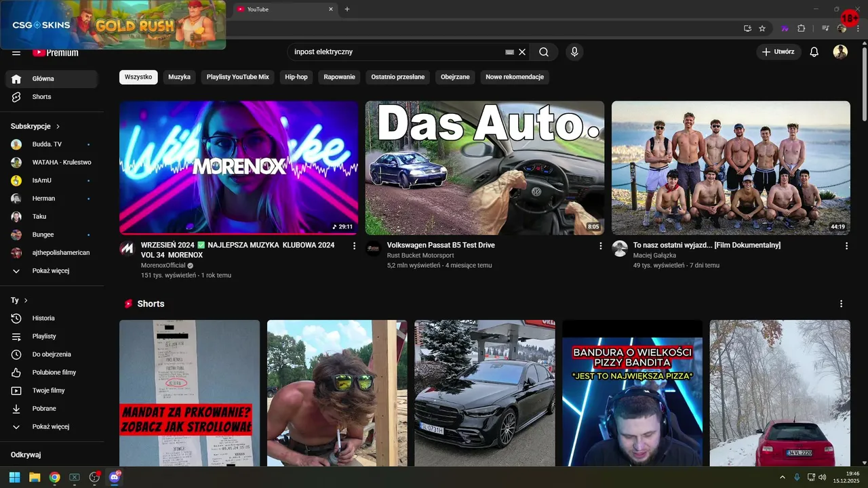
Task: Open Polubione filmy in the sidebar
Action: pyautogui.click(x=52, y=372)
